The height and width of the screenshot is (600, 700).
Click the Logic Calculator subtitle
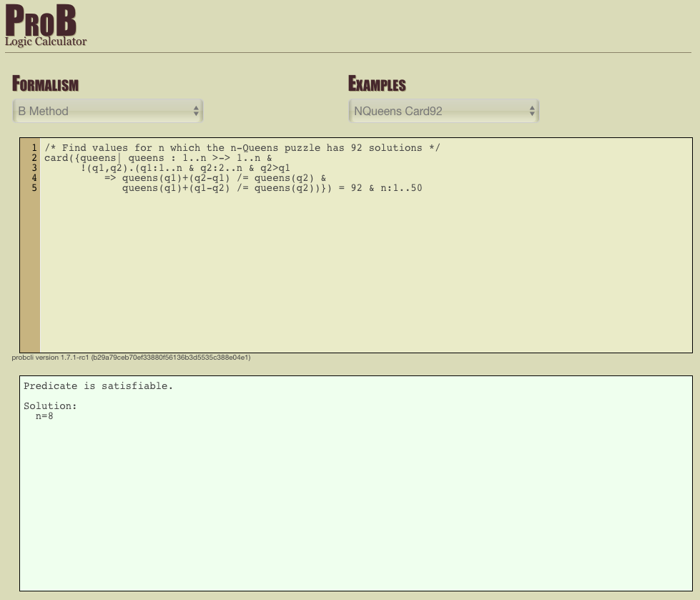coord(46,41)
